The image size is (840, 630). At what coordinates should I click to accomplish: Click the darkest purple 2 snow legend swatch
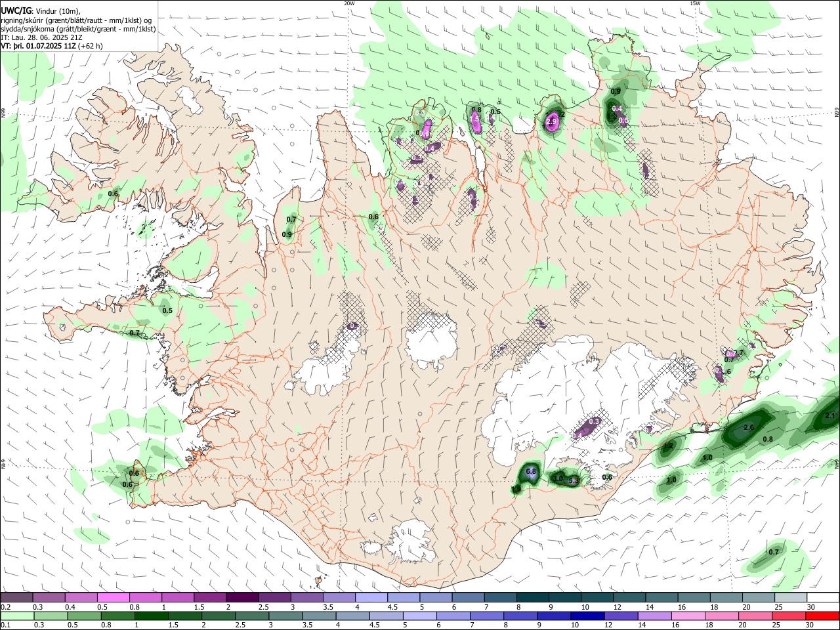click(241, 598)
